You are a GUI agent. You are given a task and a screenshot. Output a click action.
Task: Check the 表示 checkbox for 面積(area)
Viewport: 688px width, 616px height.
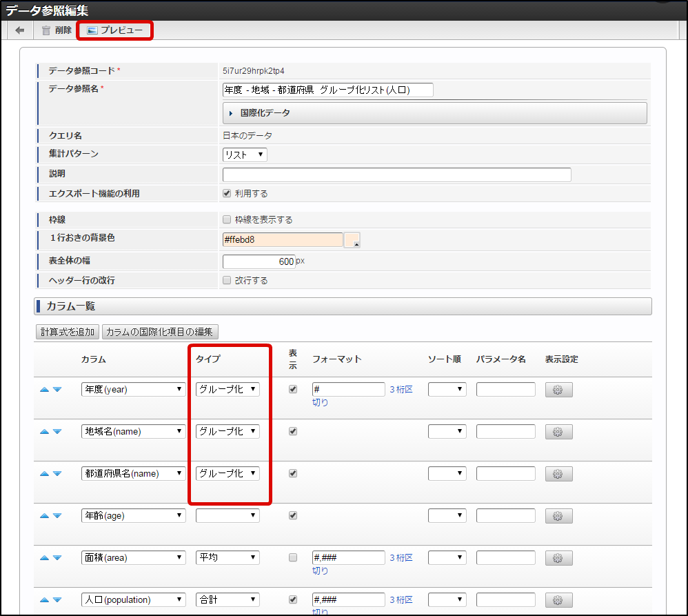[293, 557]
